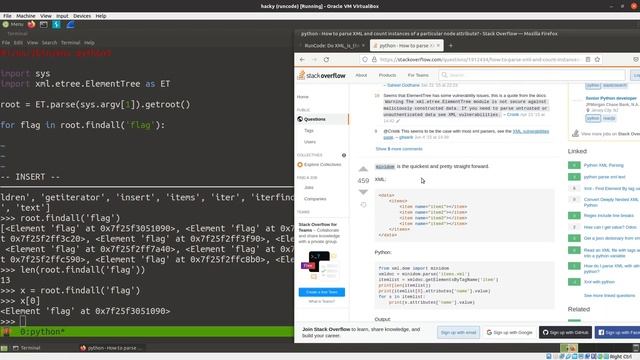Click the teal lightning-bolt launcher icon
The image size is (640, 360).
56,24
